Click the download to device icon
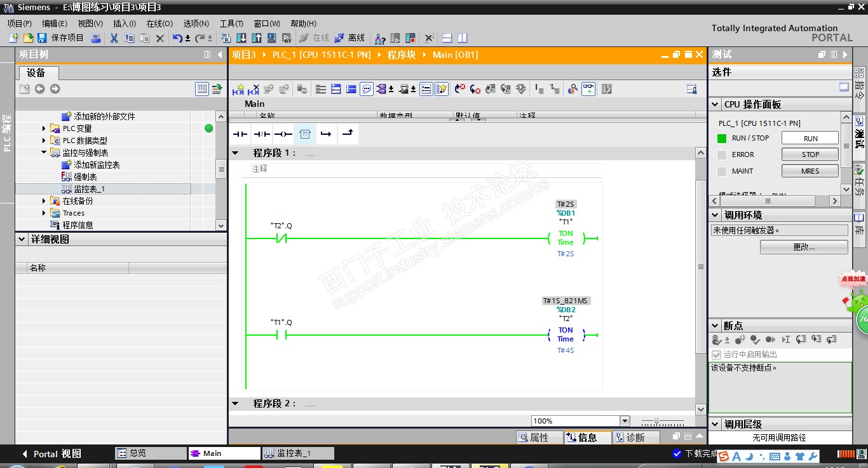Screen dimensions: 868x468 241,38
